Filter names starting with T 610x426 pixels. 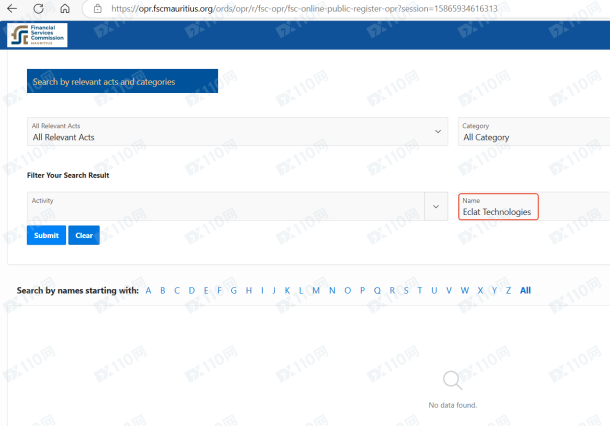pos(420,291)
